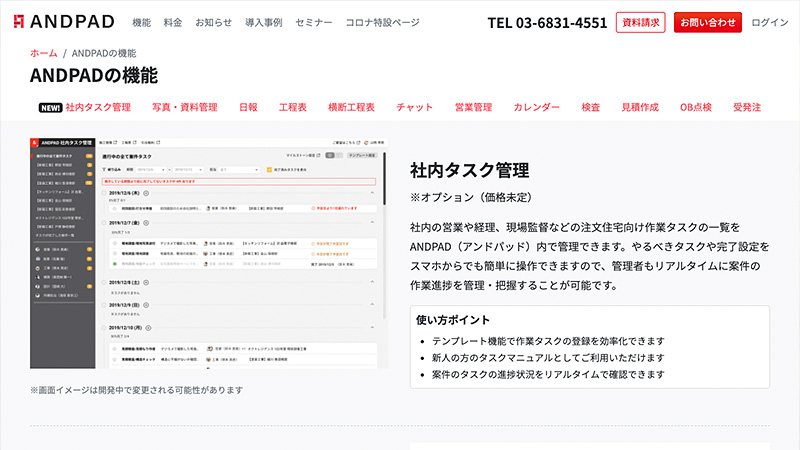Select the 横断工程表 feature tab
Viewport: 800px width, 450px height.
(x=351, y=107)
